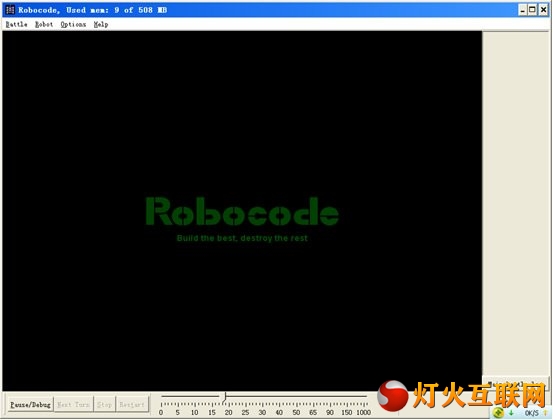The width and height of the screenshot is (553, 420).
Task: Click the speed slider thumb
Action: click(x=225, y=397)
